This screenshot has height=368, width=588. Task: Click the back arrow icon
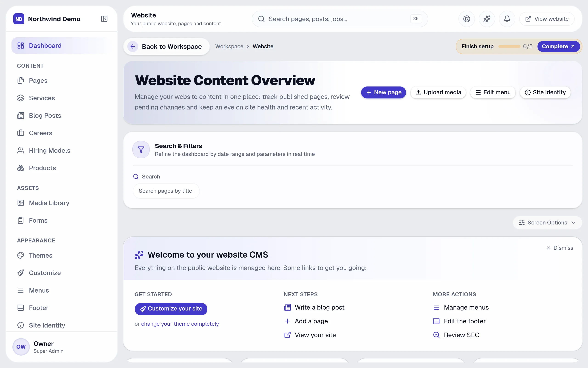[x=133, y=46]
